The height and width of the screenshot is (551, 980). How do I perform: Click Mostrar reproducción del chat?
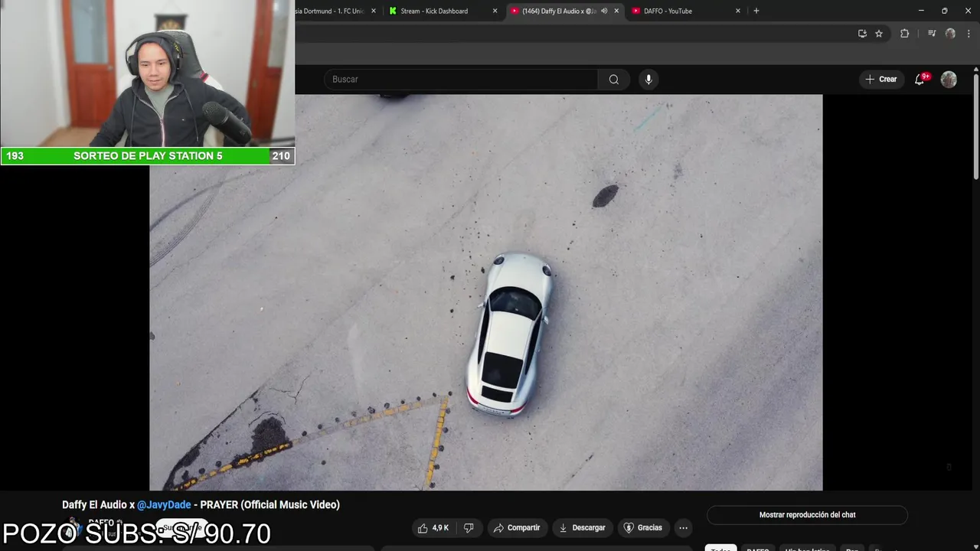[807, 515]
